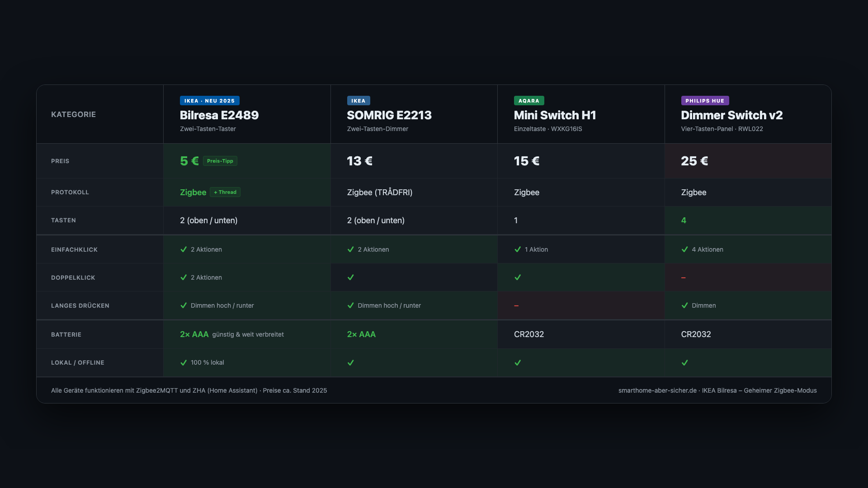Select the Lokal / Offline checkmark for SOMRIG
This screenshot has width=868, height=488.
351,363
